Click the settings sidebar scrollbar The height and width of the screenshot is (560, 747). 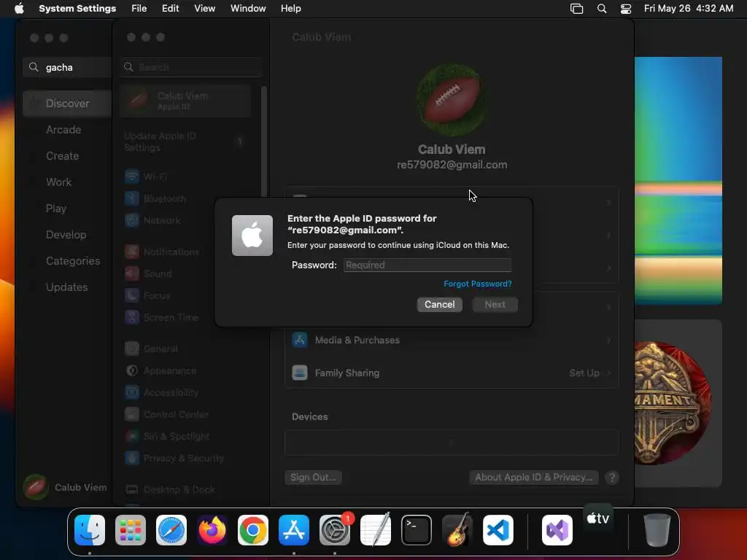coord(264,141)
